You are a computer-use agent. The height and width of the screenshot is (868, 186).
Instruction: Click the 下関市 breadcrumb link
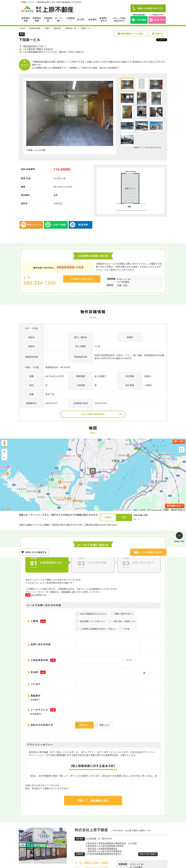point(47,28)
